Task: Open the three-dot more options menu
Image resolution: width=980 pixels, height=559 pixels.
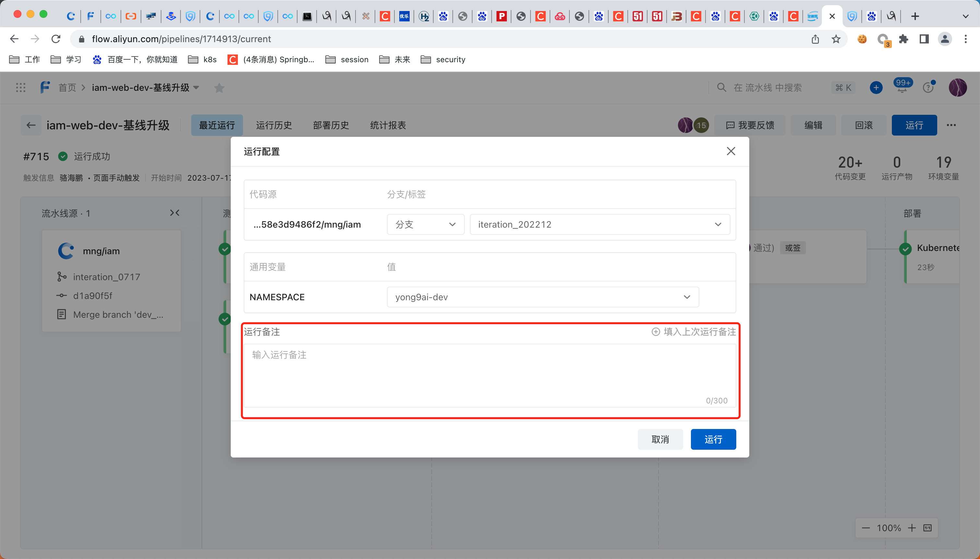Action: tap(951, 125)
